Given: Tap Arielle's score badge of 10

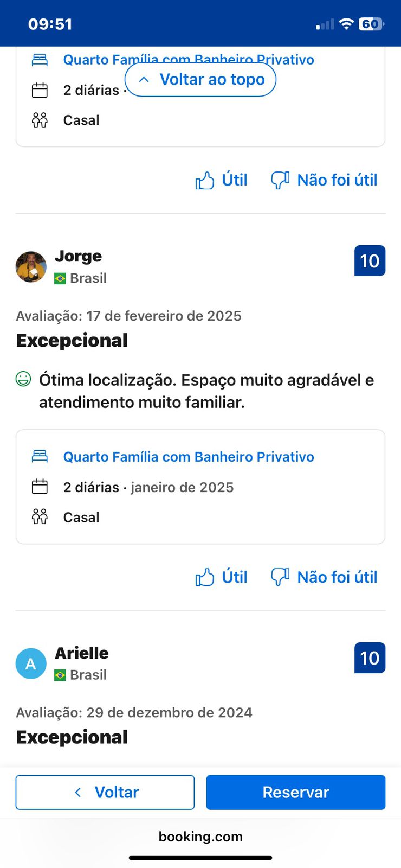Looking at the screenshot, I should coord(370,658).
